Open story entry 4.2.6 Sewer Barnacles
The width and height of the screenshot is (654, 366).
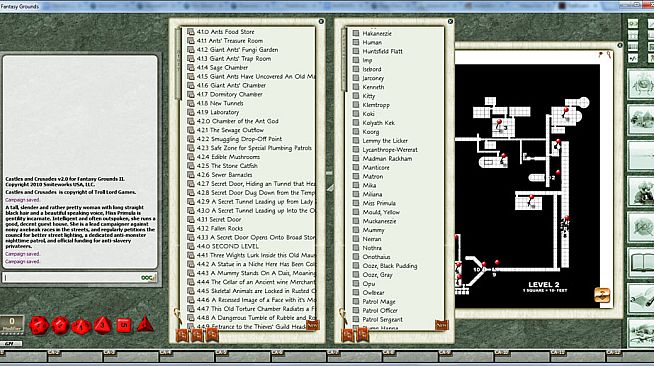point(224,175)
